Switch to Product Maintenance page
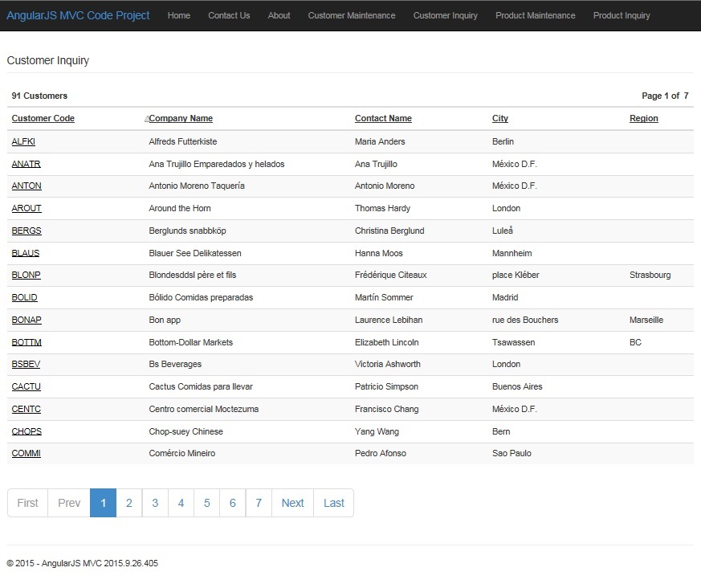The height and width of the screenshot is (588, 701). tap(535, 15)
